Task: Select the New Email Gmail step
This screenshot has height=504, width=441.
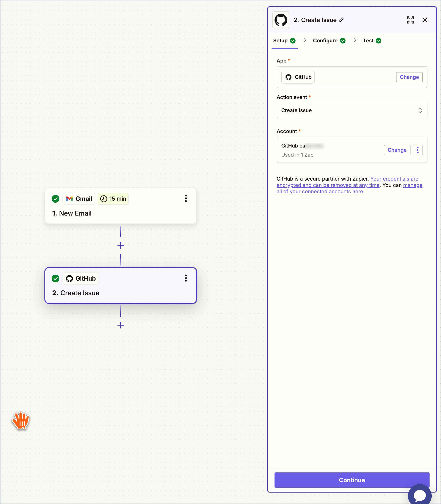Action: (x=121, y=206)
